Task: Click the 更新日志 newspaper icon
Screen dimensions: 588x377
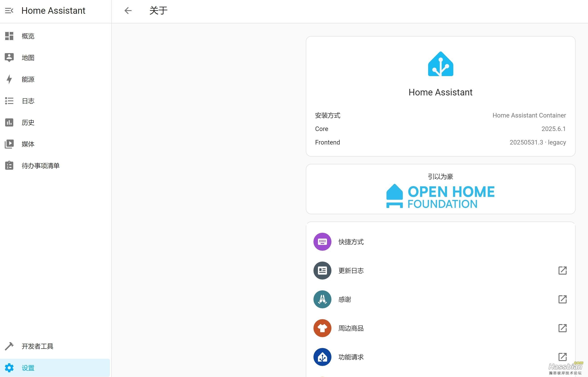Action: [322, 271]
